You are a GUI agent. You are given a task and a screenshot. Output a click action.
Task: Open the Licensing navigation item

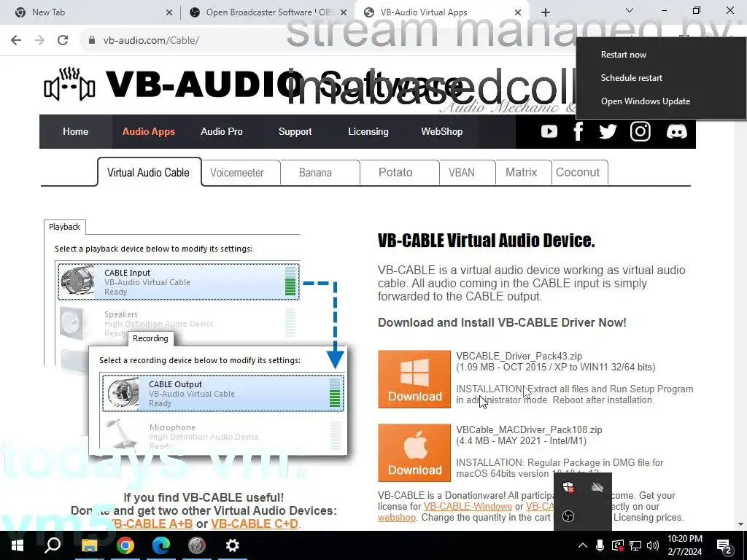click(x=368, y=131)
